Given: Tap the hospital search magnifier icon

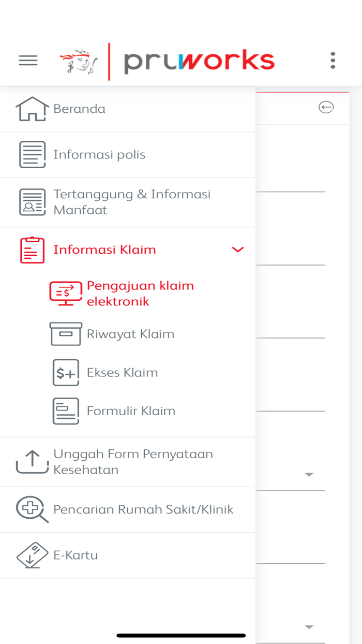Looking at the screenshot, I should tap(32, 509).
